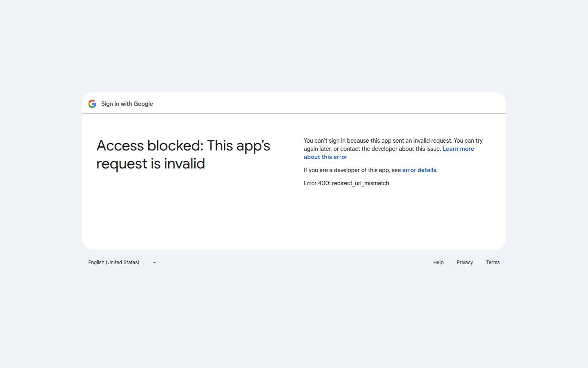
Task: Click the gray page background above the card
Action: point(294,49)
